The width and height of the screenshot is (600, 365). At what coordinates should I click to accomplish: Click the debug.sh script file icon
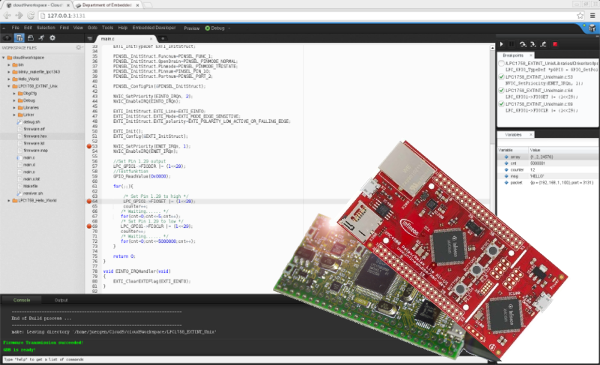(x=20, y=122)
